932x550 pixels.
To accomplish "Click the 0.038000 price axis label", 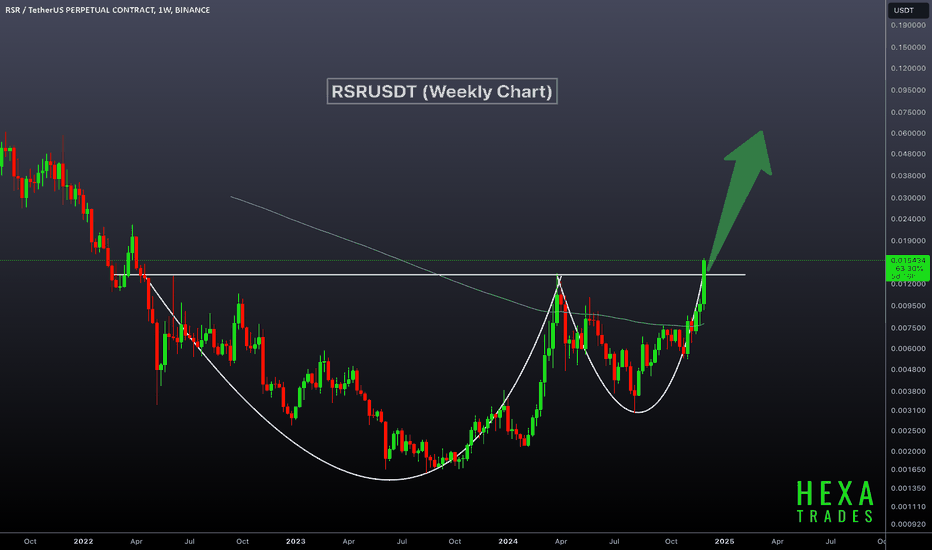I will [x=908, y=176].
